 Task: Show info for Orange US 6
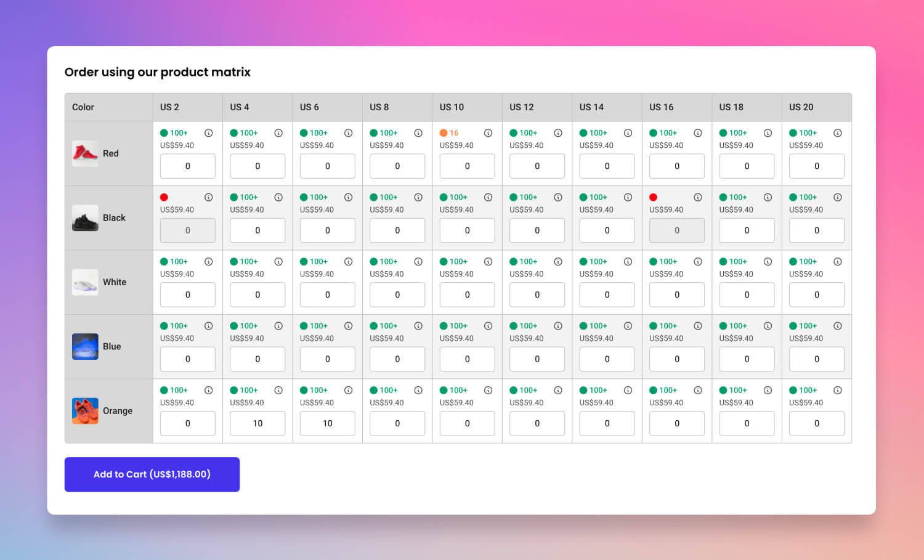[x=349, y=391]
